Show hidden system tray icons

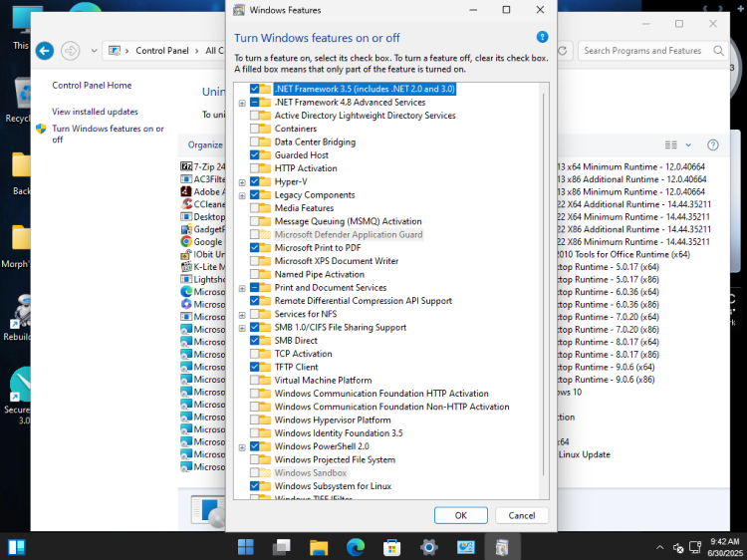tap(659, 547)
